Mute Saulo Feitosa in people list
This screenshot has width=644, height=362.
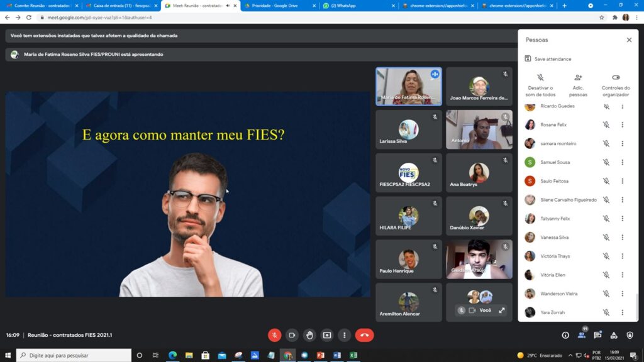click(x=606, y=181)
